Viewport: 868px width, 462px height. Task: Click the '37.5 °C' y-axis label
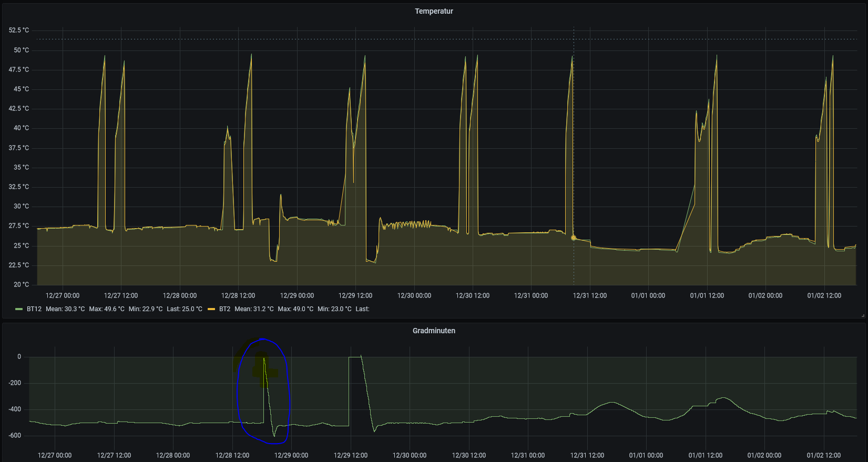[19, 148]
